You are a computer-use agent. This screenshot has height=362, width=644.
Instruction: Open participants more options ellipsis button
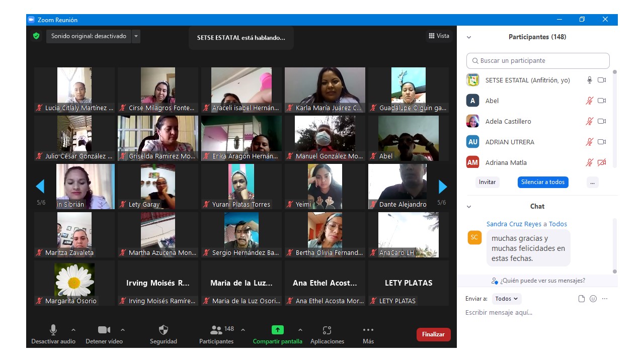pos(593,182)
